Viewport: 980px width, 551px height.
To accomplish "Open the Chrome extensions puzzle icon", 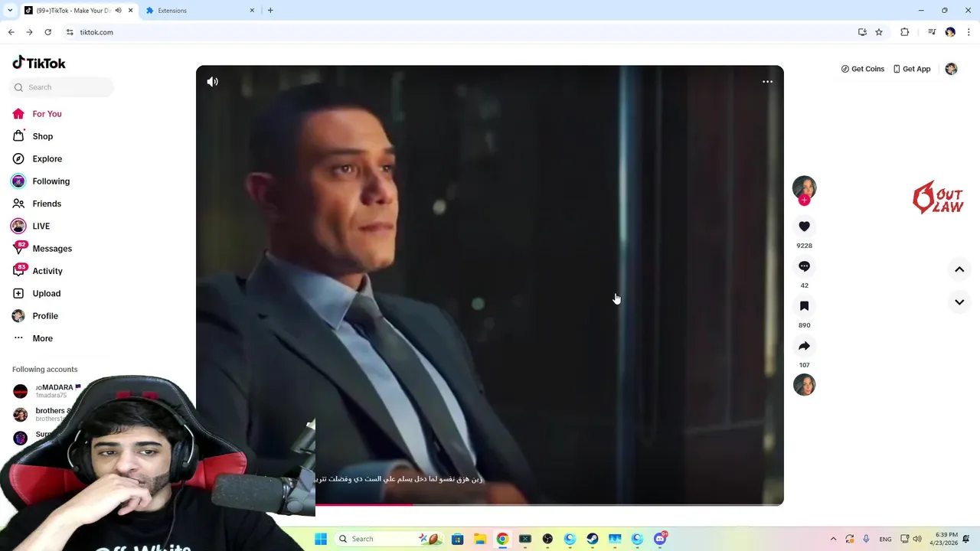I will [905, 32].
